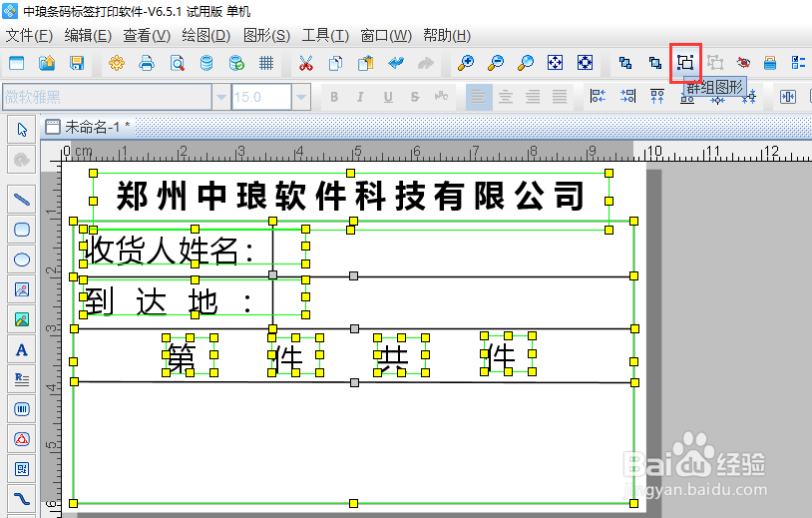Viewport: 812px width, 518px height.
Task: Open database settings via the blue cylinder icon
Action: tap(206, 63)
